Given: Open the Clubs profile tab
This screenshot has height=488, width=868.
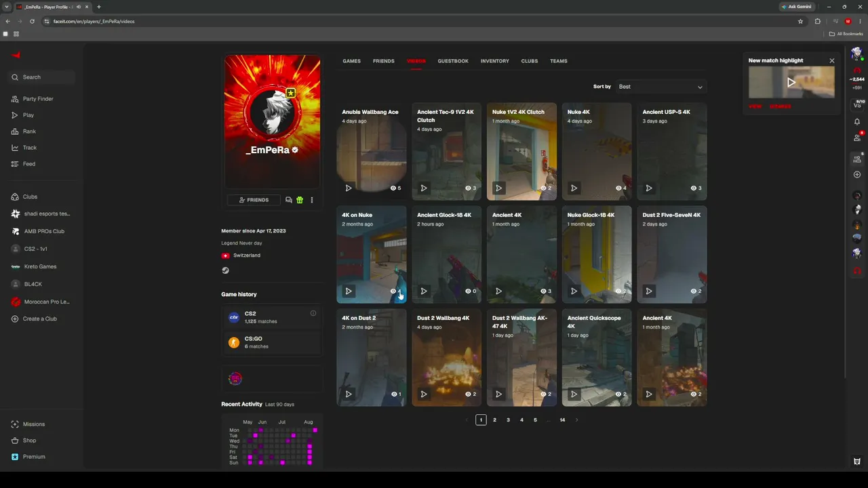Looking at the screenshot, I should 530,61.
